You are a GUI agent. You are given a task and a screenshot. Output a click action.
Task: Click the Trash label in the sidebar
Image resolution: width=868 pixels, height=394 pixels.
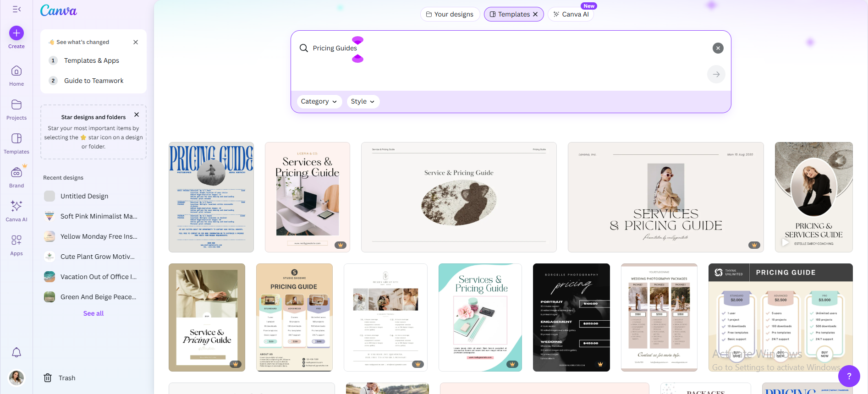(x=67, y=378)
